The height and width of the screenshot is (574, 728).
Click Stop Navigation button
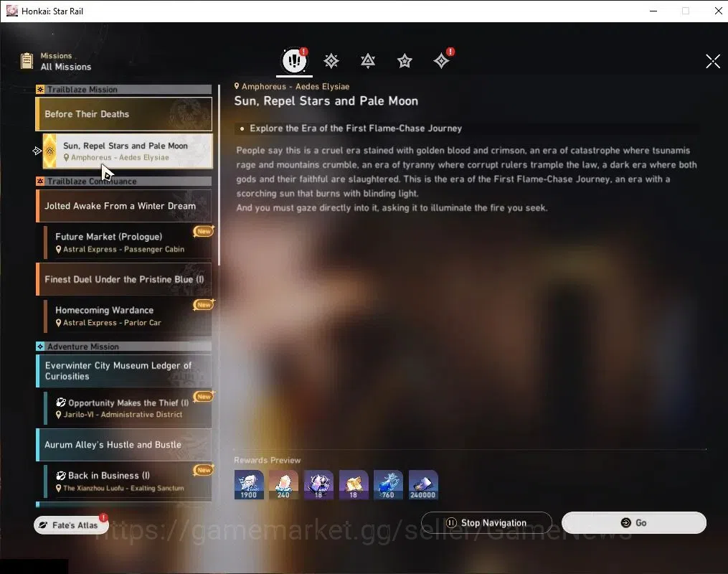click(x=486, y=523)
